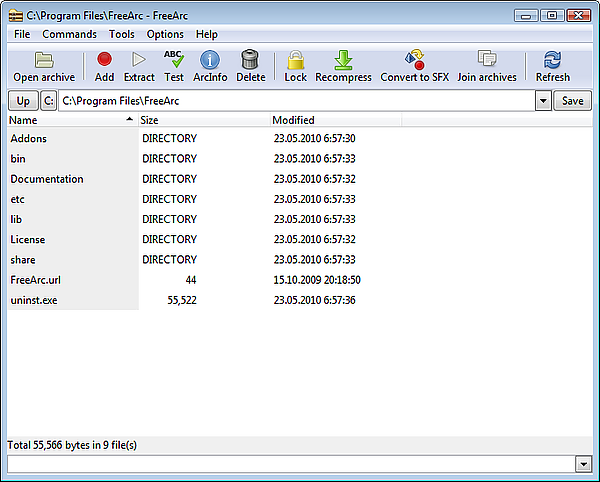Sort files by the Name column header
600x482 pixels.
[70, 120]
